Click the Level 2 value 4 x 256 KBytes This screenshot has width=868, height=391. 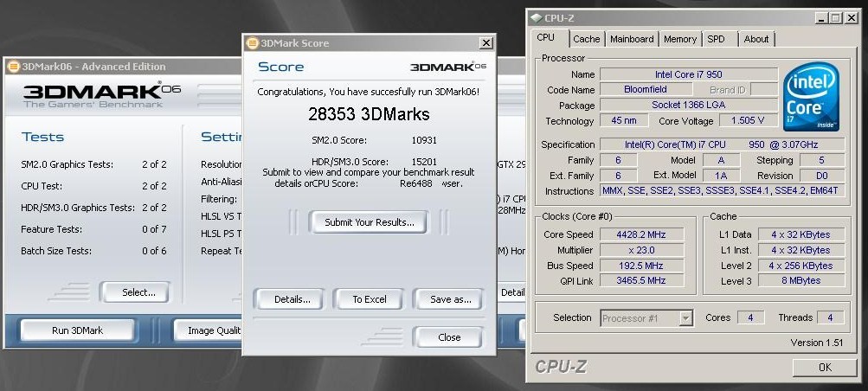pos(801,266)
